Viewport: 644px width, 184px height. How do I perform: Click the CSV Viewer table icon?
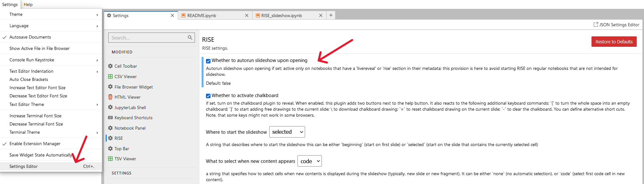point(110,77)
